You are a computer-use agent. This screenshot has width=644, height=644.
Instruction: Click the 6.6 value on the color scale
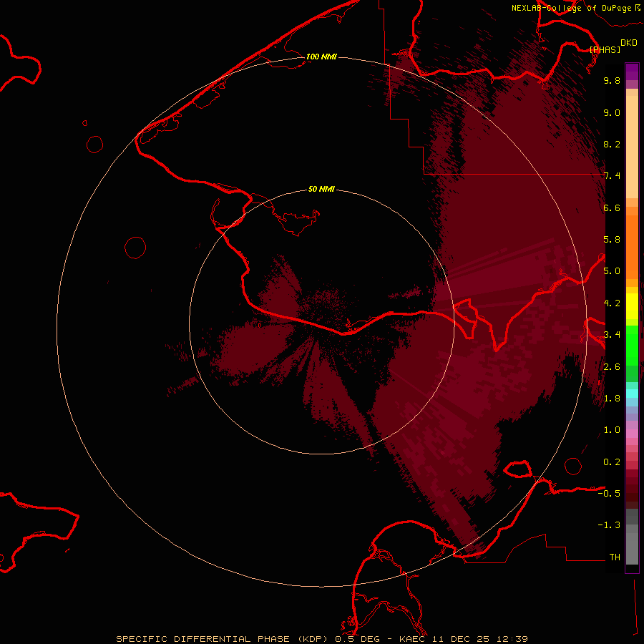pyautogui.click(x=612, y=208)
